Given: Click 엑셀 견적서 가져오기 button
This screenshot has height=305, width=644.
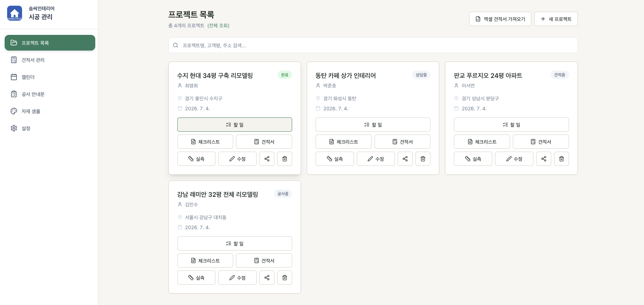Looking at the screenshot, I should [500, 19].
